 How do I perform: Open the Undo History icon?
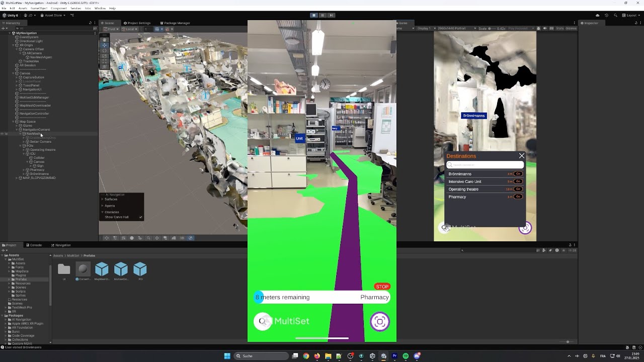click(606, 15)
